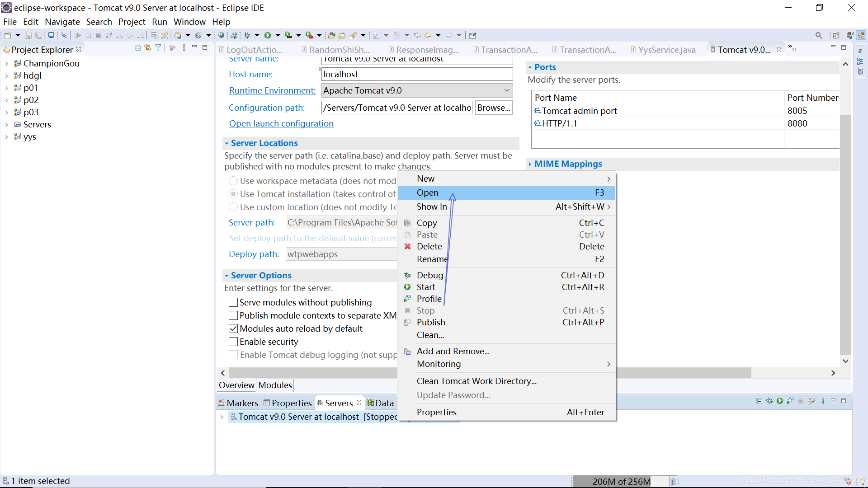868x488 pixels.
Task: Open the YysService.java editor tab
Action: point(663,50)
